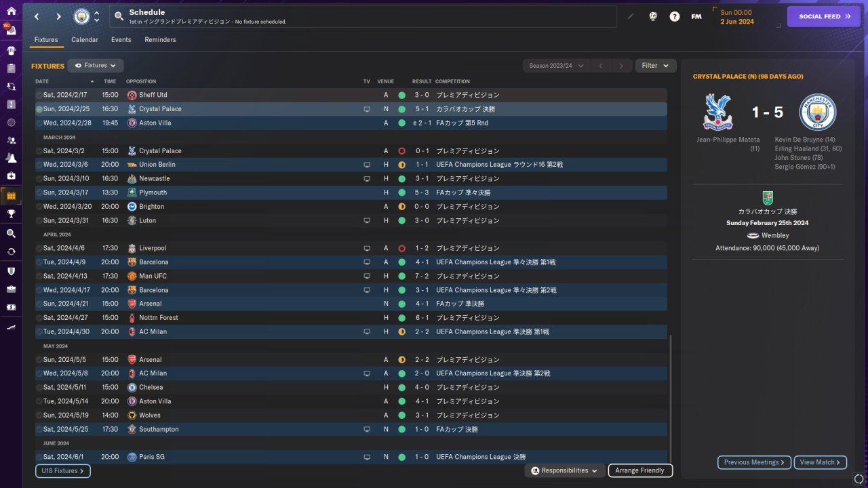Screen dimensions: 868x488
Task: Open the Finances icon in sidebar
Action: 11,307
